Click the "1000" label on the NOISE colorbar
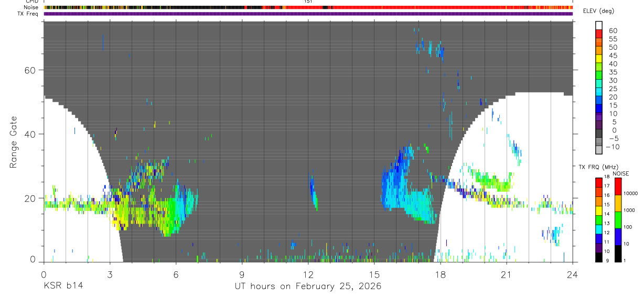 click(x=630, y=211)
